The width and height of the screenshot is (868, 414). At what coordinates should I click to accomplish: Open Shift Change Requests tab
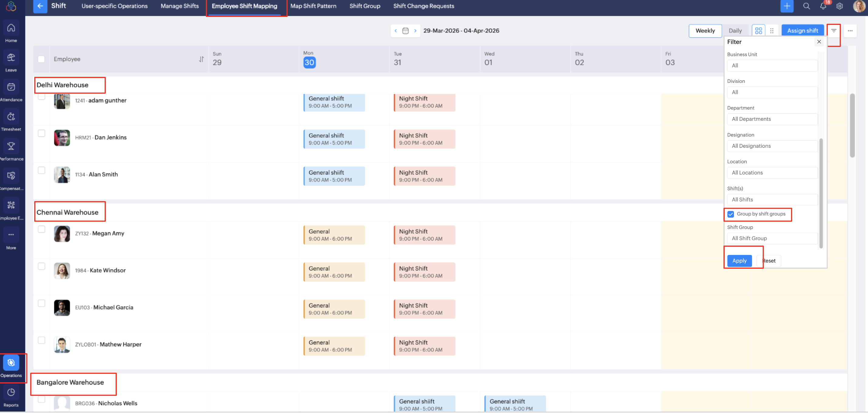424,6
